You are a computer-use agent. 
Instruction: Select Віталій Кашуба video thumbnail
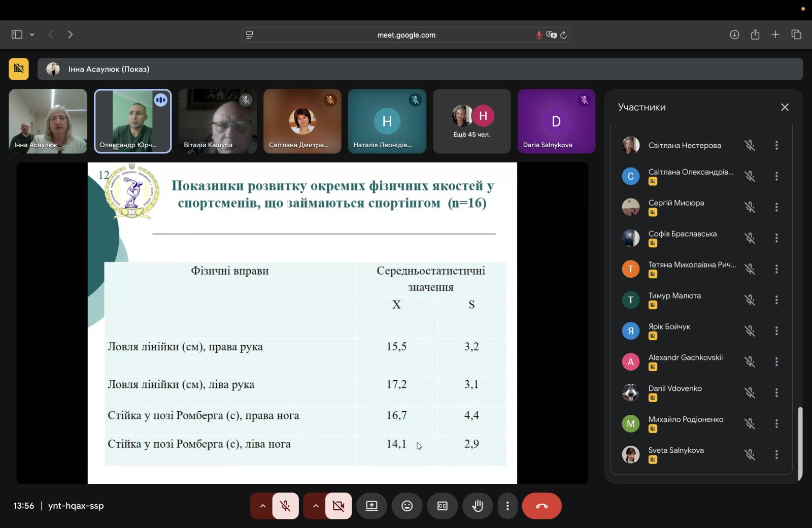(x=217, y=121)
